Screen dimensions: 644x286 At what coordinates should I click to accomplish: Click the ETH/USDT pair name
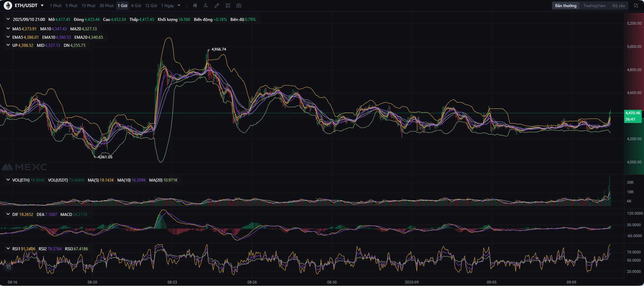tap(26, 5)
